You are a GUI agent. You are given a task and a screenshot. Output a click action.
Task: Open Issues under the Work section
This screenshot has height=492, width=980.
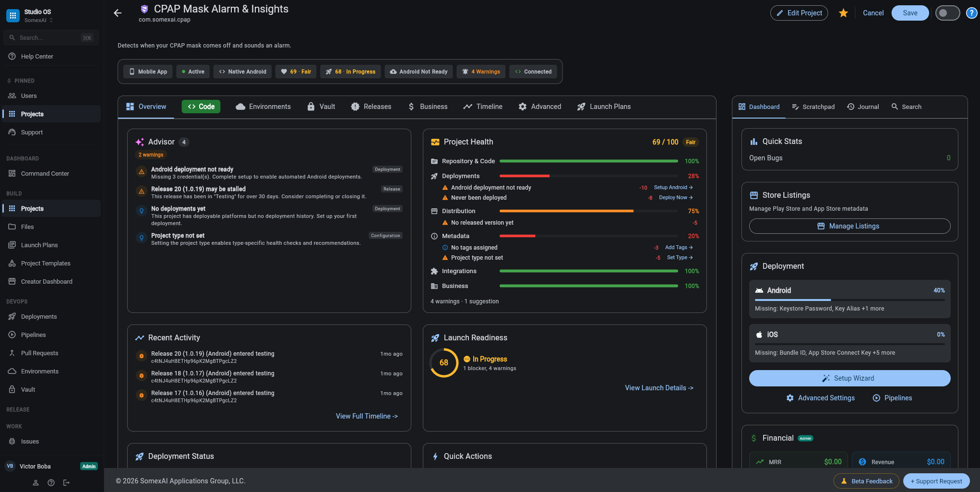[29, 441]
